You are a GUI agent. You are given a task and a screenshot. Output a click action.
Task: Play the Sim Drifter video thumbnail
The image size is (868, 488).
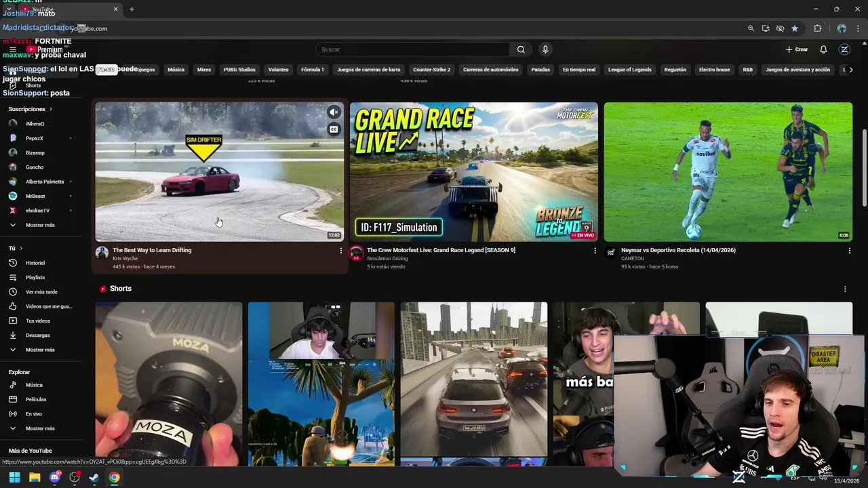[x=220, y=172]
